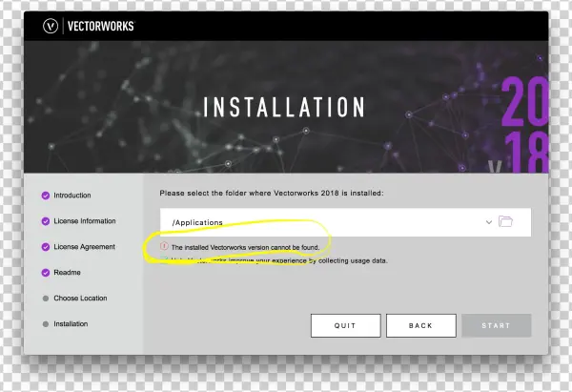Screen dimensions: 572x392
Task: Click the disabled START button
Action: coord(496,325)
